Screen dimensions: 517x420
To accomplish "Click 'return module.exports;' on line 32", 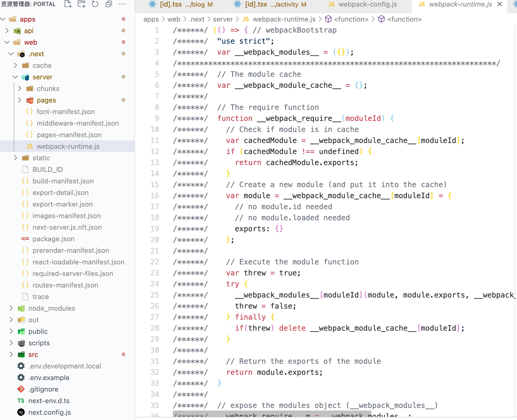I will click(x=275, y=372).
